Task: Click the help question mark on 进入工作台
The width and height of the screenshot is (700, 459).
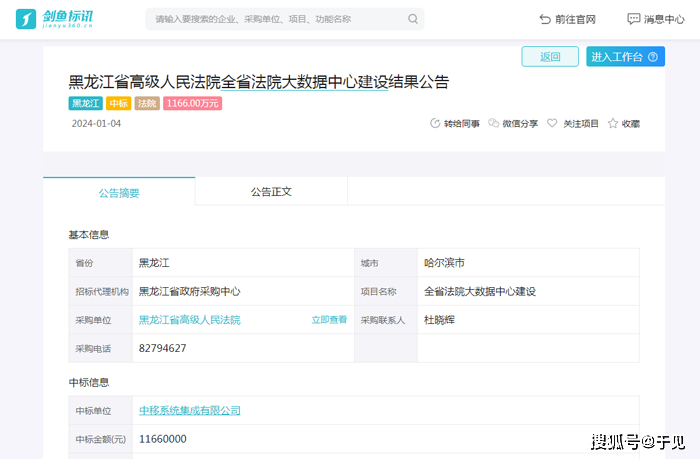Action: click(653, 57)
